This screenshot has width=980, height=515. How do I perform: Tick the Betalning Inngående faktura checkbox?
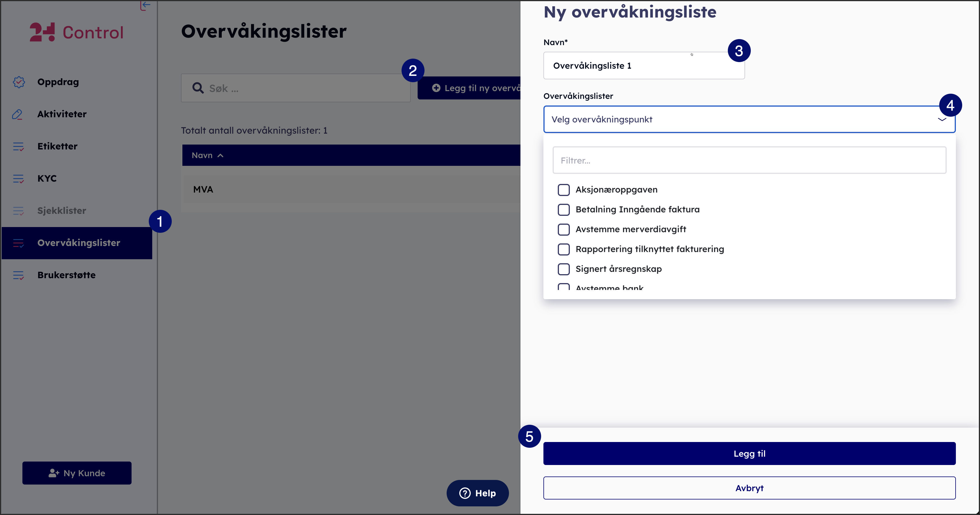tap(564, 209)
